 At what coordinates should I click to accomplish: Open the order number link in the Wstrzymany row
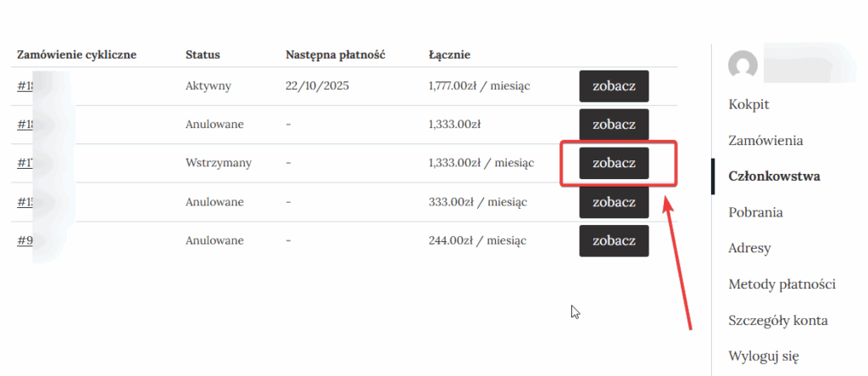(x=24, y=163)
